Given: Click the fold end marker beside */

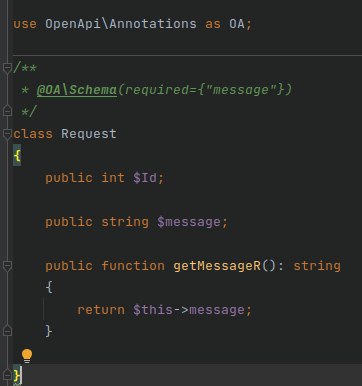Looking at the screenshot, I should (7, 111).
